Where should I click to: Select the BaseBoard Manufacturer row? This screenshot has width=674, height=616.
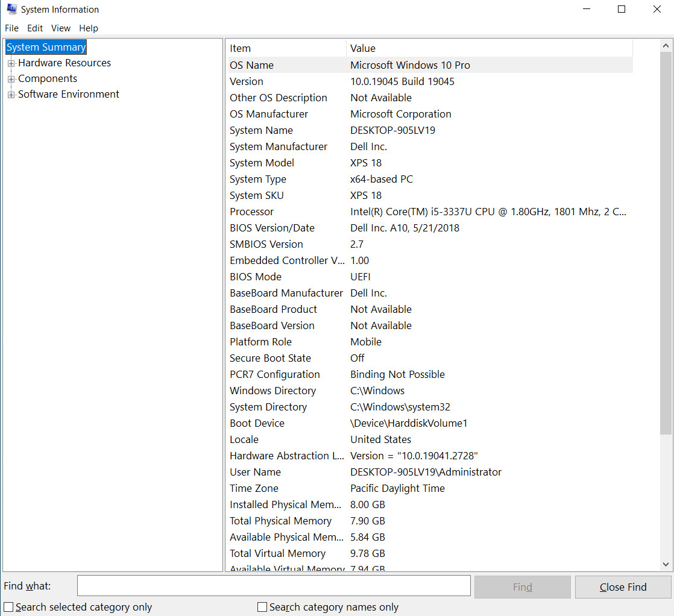pyautogui.click(x=430, y=294)
